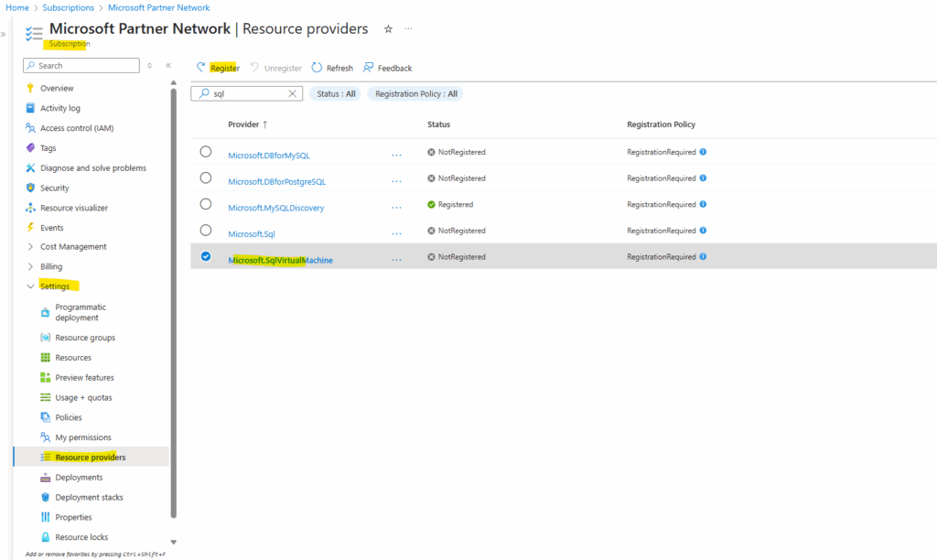Image resolution: width=937 pixels, height=560 pixels.
Task: Open the ellipsis menu for Microsoft.Sql
Action: 396,234
